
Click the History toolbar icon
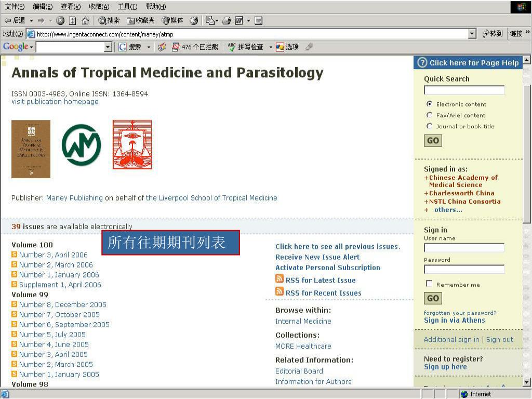pos(194,21)
